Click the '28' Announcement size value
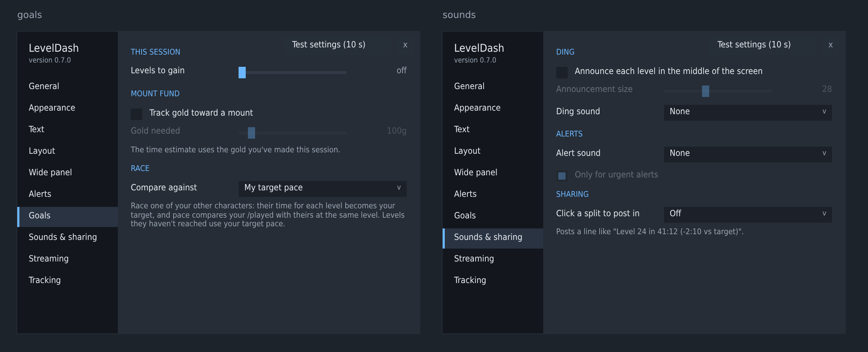Image resolution: width=868 pixels, height=352 pixels. (827, 89)
